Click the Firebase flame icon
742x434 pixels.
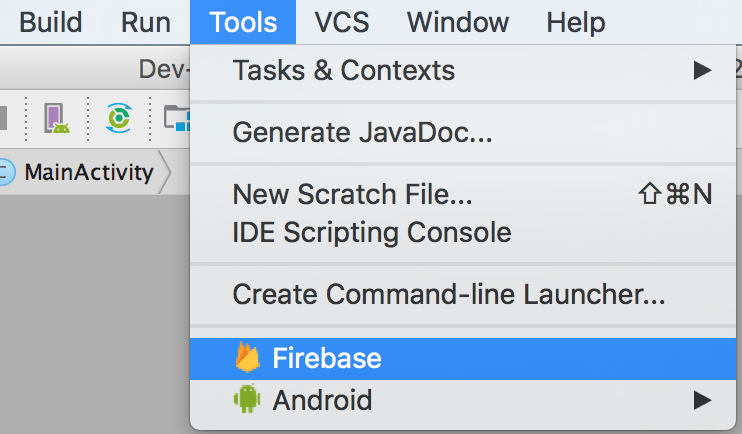(x=247, y=357)
